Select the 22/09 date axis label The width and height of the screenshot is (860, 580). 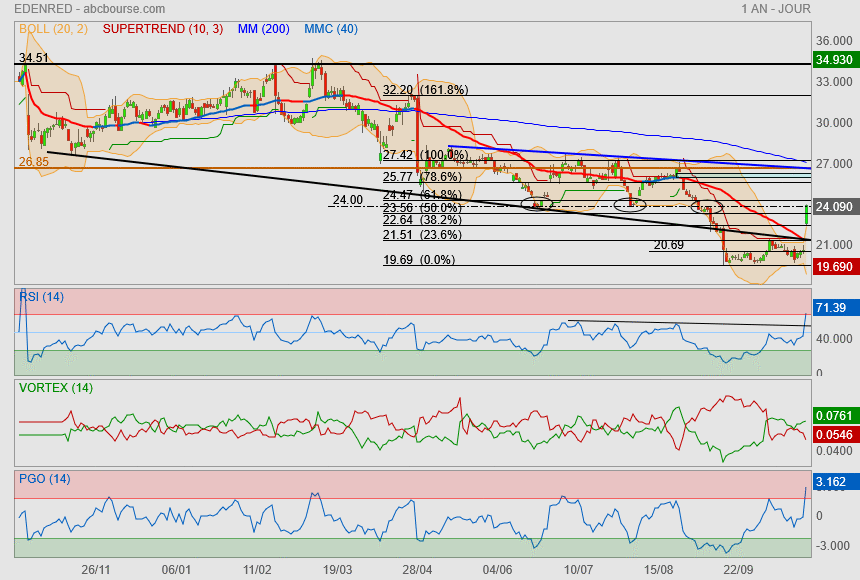coord(738,569)
